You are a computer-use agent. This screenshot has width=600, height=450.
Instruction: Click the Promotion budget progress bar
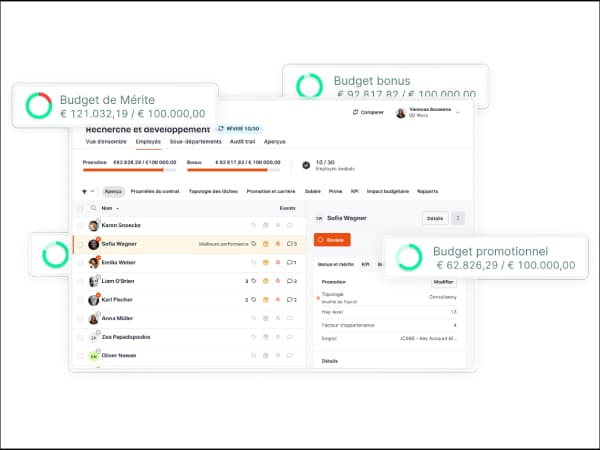(x=129, y=170)
